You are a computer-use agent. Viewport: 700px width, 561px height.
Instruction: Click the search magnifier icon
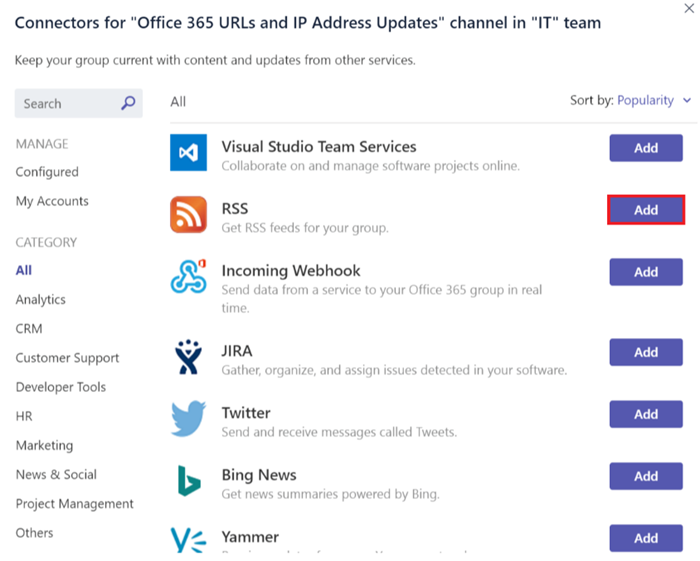[x=128, y=103]
